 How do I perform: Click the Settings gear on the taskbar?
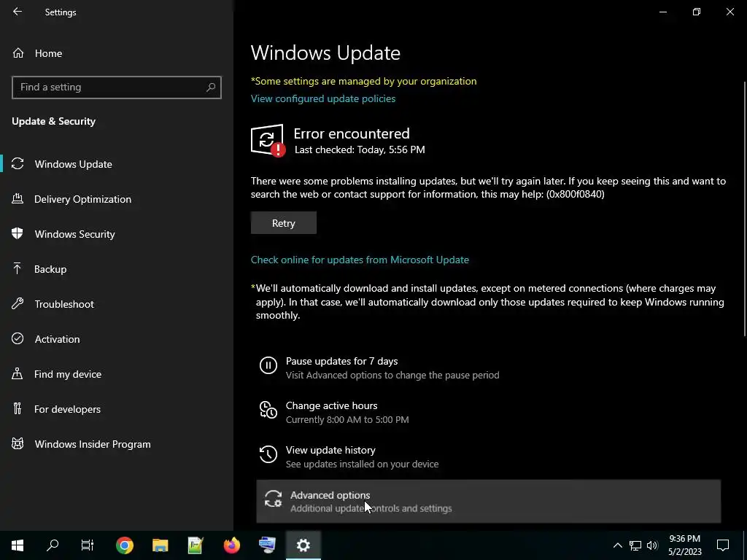point(303,545)
